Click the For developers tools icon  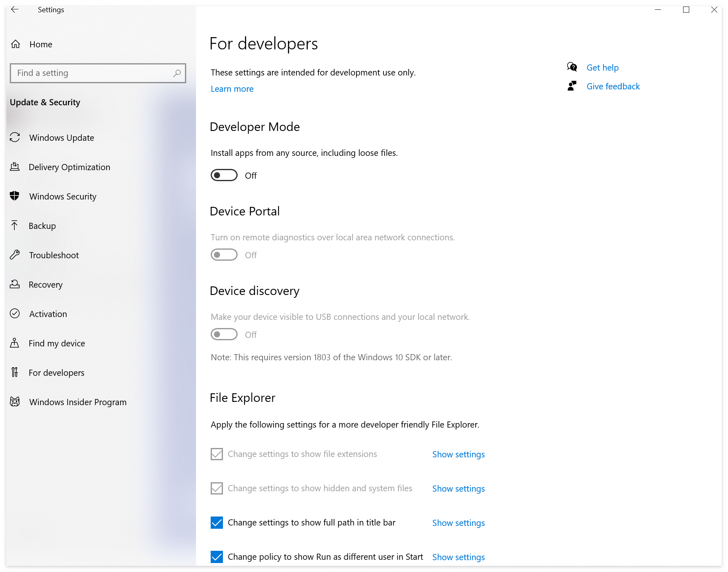[15, 372]
